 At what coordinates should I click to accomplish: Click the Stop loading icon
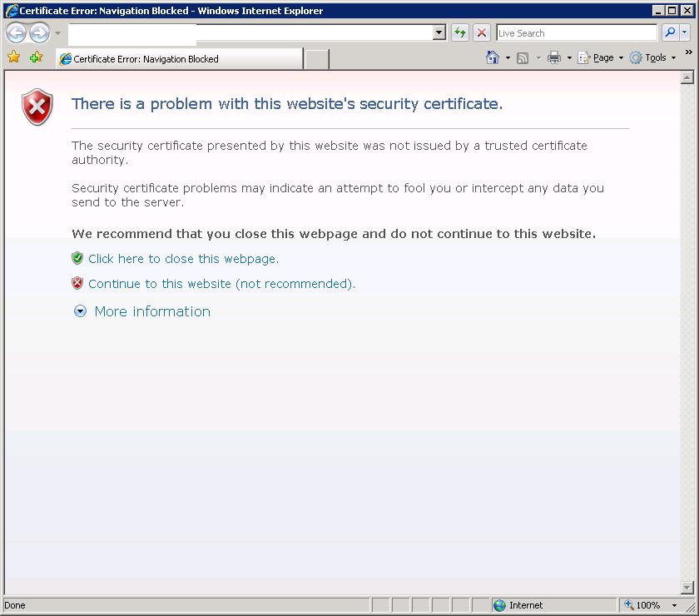pos(482,32)
